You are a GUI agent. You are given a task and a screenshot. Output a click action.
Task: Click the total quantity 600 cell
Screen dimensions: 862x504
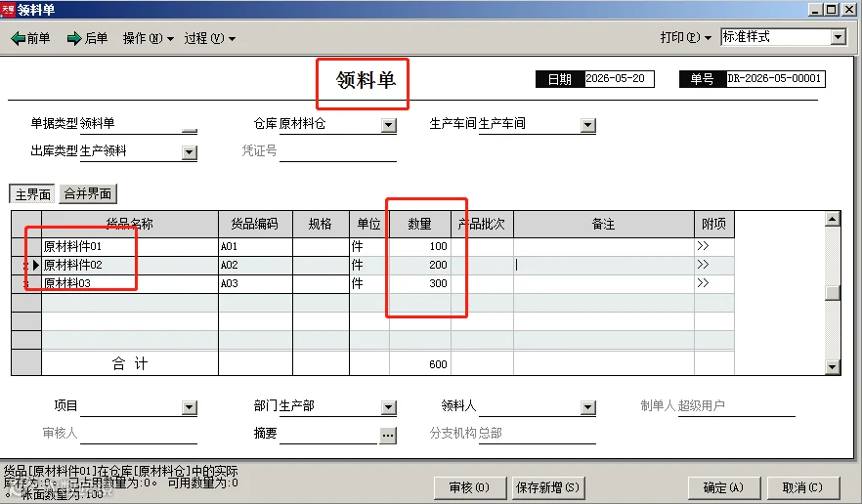pos(420,364)
